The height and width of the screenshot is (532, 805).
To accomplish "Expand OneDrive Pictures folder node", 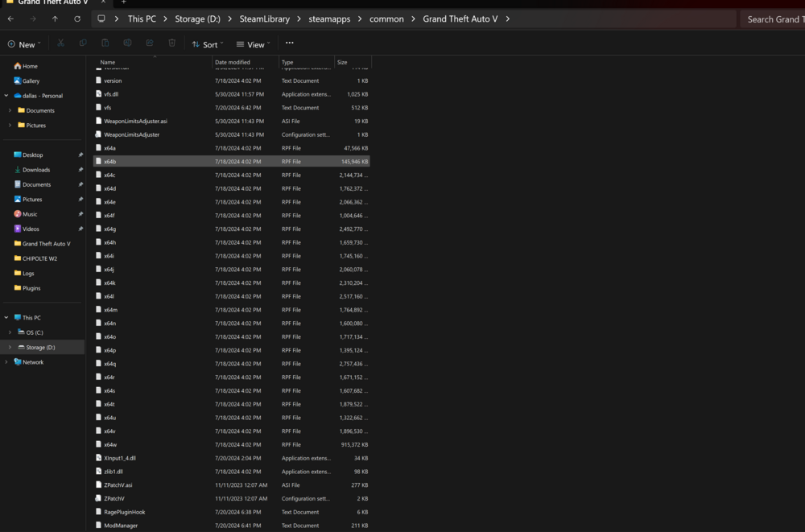I will (10, 126).
